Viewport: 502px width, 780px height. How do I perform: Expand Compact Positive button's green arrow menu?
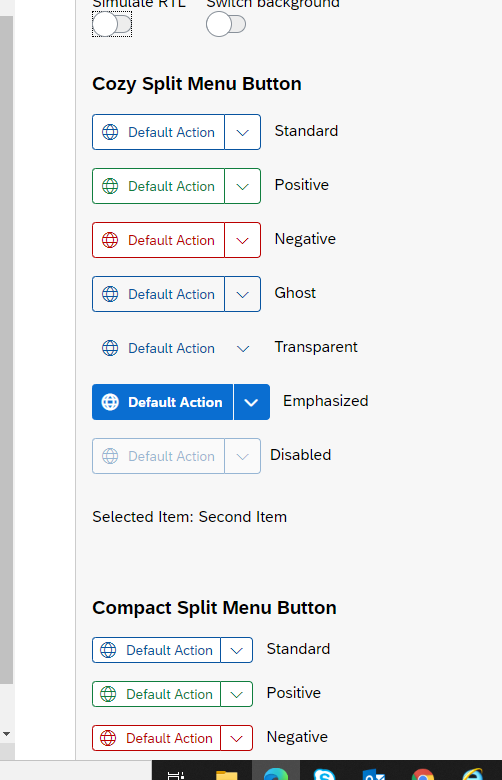tap(236, 694)
